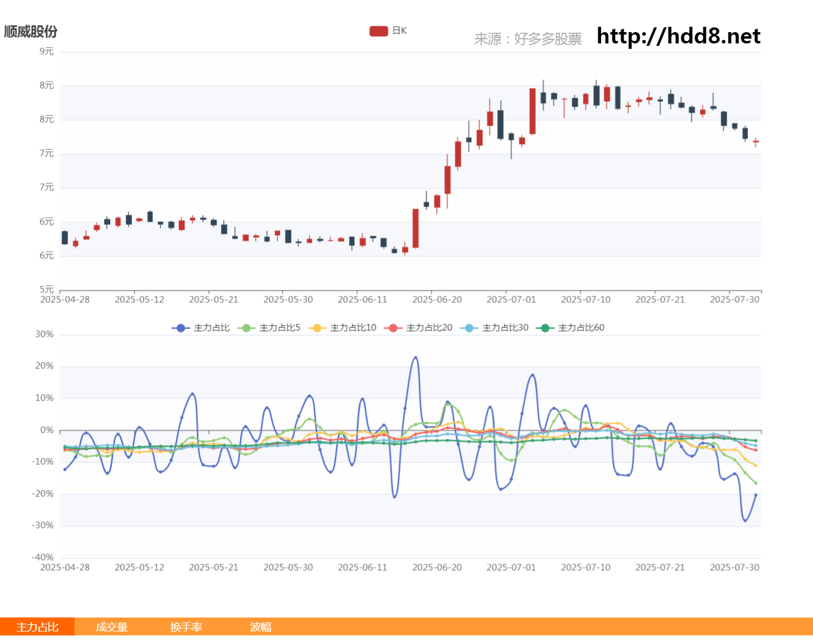
Task: Open the http://hdd8.net link
Action: [x=678, y=36]
